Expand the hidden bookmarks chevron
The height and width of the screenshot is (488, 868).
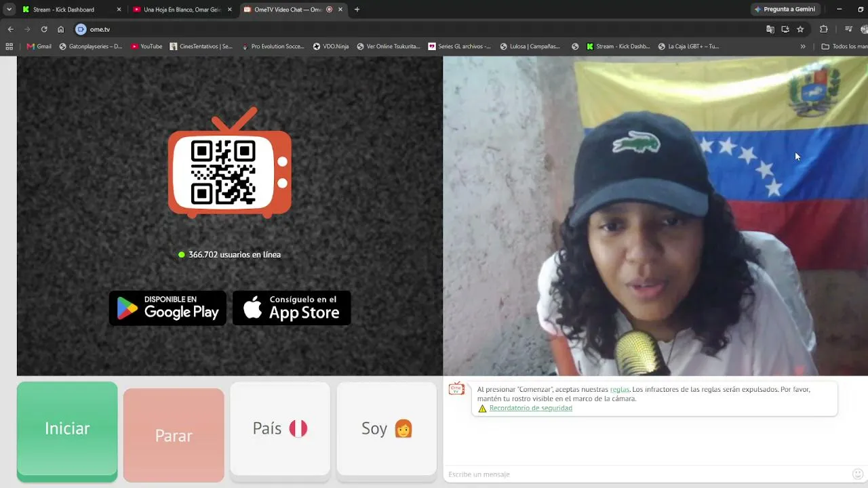click(803, 47)
